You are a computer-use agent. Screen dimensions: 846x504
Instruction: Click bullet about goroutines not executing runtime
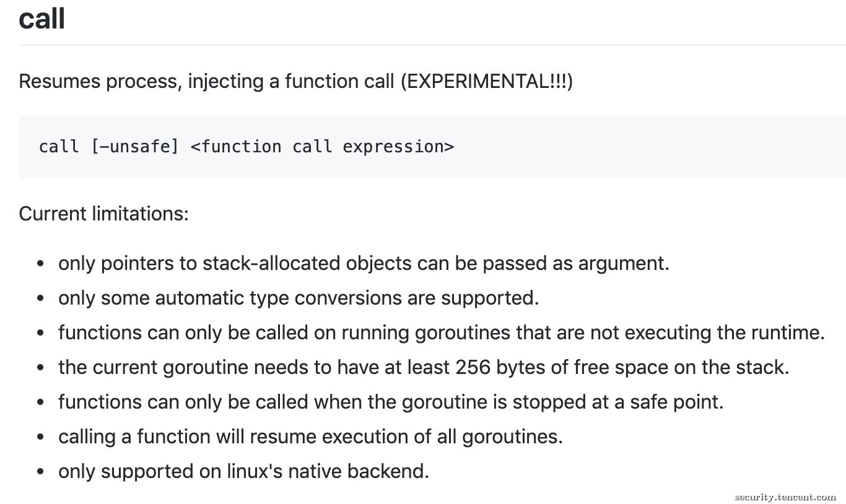coord(442,332)
